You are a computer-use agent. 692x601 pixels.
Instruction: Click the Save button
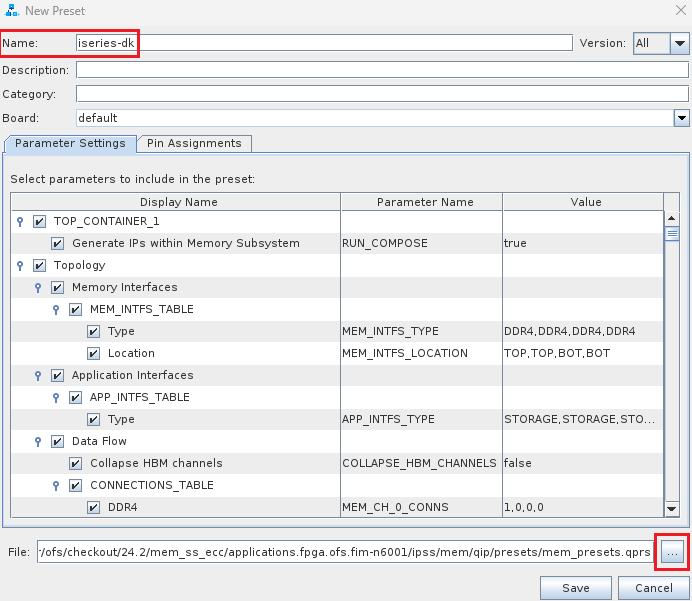pyautogui.click(x=575, y=588)
